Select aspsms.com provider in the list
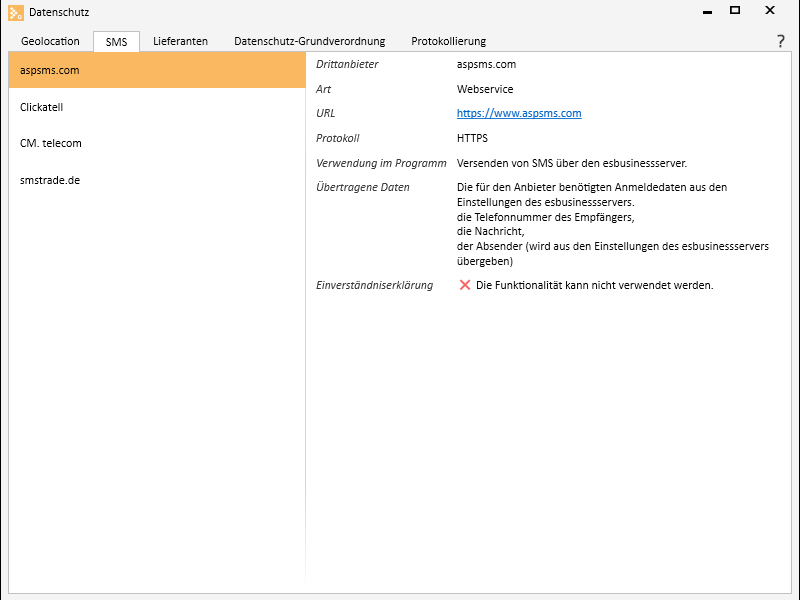 pos(157,70)
